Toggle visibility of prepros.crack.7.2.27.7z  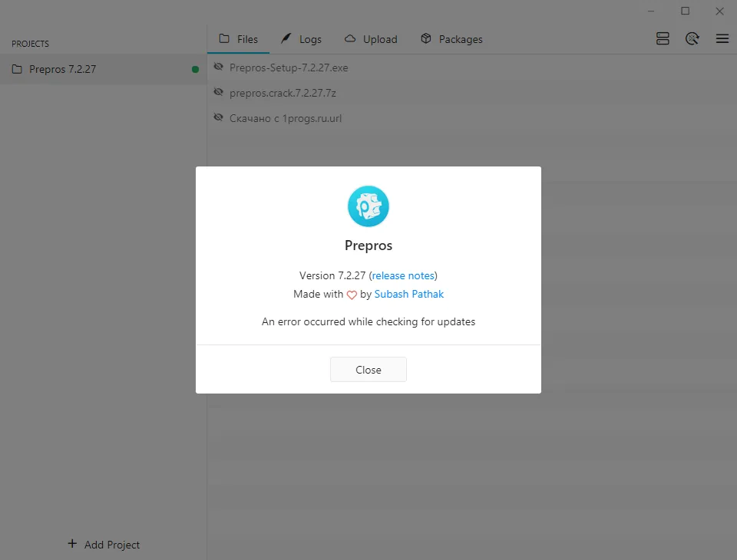click(218, 92)
